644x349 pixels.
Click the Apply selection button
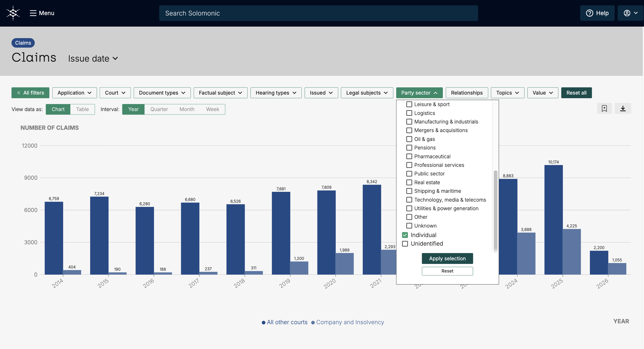pos(447,258)
